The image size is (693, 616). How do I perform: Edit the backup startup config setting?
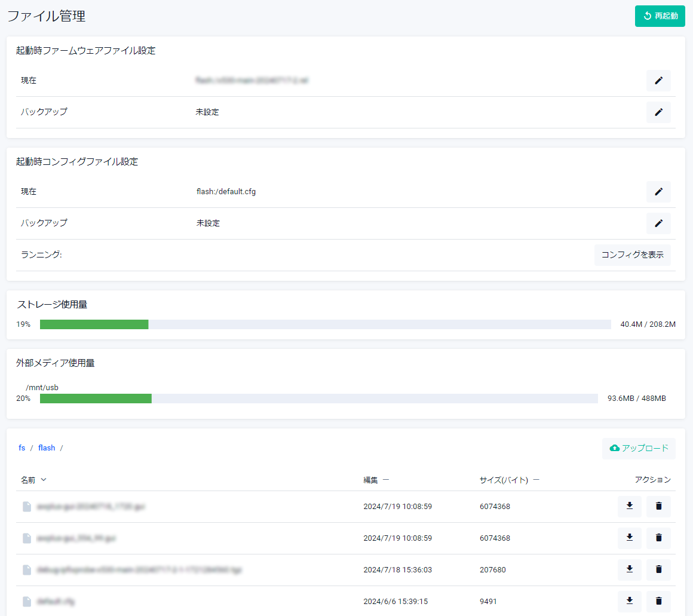tap(658, 223)
